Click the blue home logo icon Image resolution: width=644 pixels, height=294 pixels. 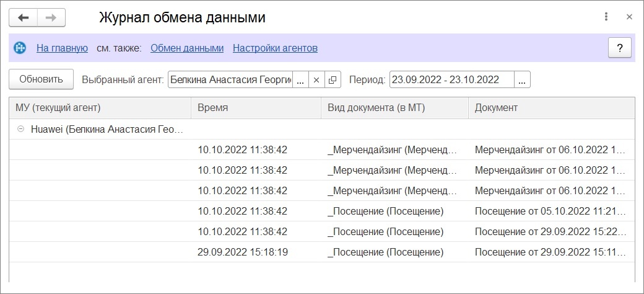point(20,48)
